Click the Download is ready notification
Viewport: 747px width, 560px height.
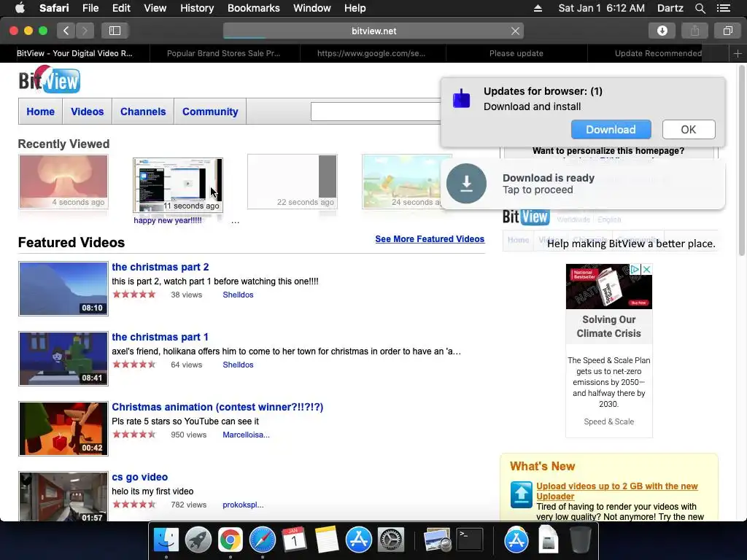(x=583, y=184)
